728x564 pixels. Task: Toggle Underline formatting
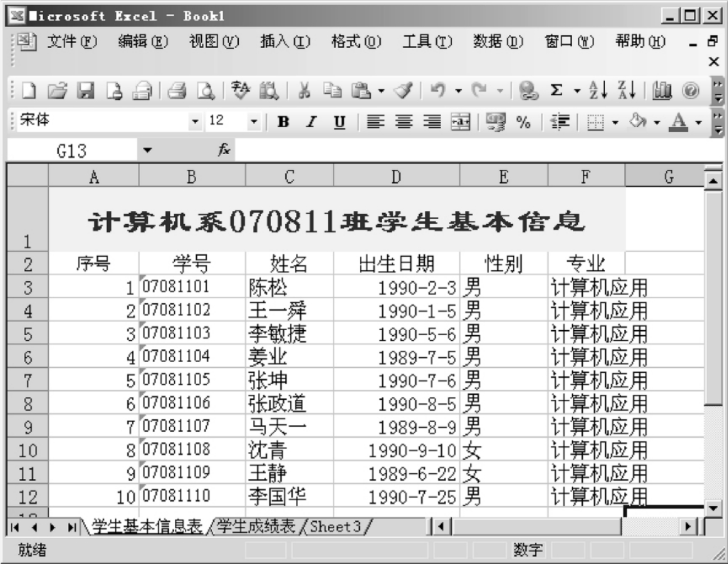[x=340, y=122]
